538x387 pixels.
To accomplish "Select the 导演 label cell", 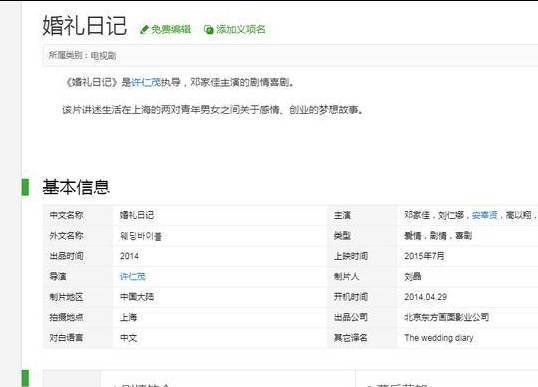I will 58,277.
